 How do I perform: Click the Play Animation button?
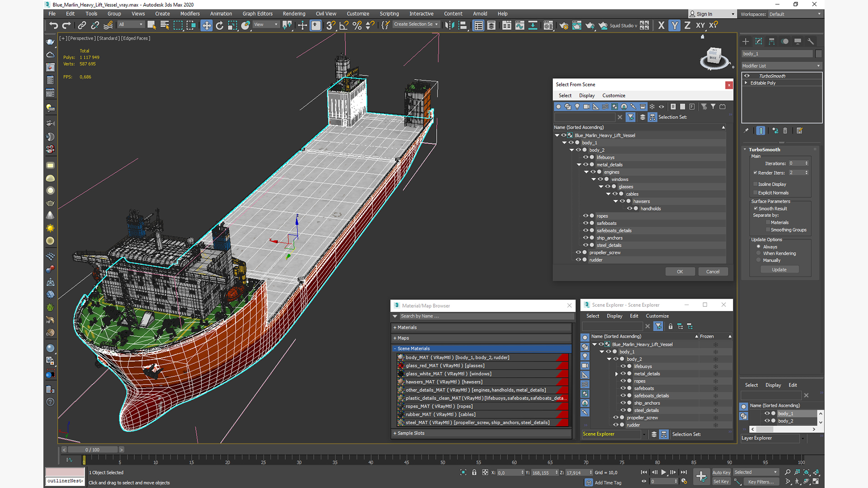664,472
